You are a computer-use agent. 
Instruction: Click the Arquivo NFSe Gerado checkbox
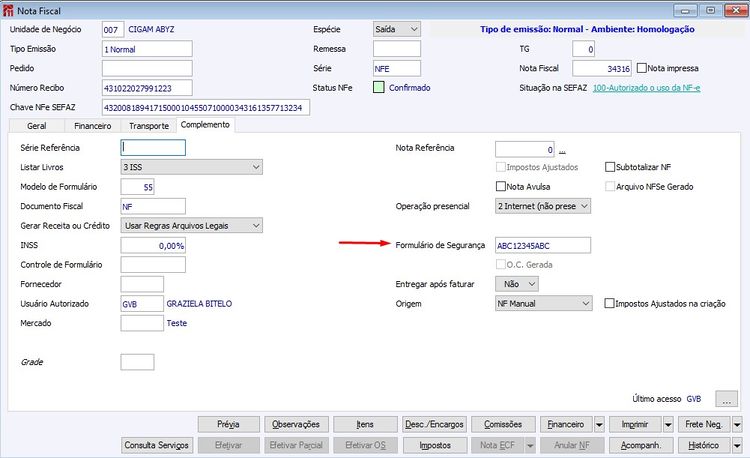[x=610, y=186]
